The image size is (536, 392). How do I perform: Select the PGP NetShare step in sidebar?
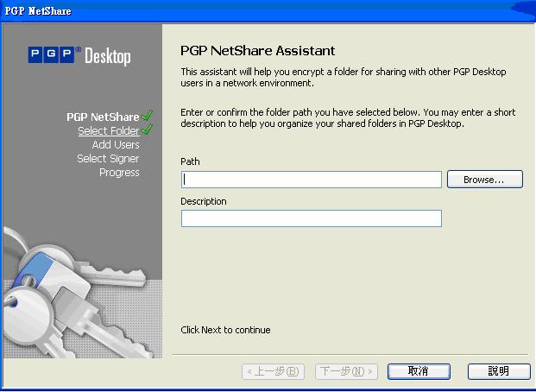[x=103, y=117]
